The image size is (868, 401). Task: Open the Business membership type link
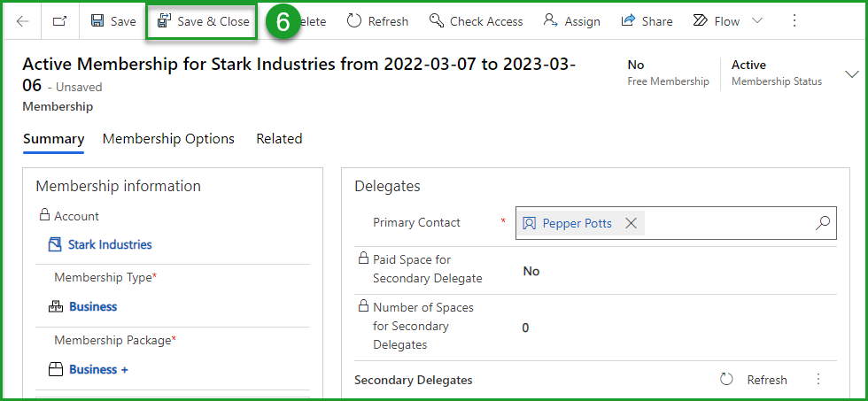click(x=93, y=306)
